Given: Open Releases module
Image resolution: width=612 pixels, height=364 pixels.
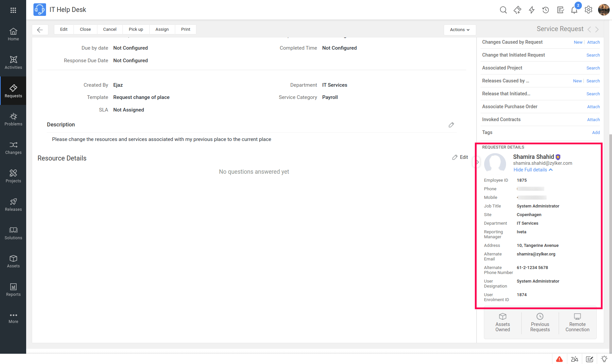Looking at the screenshot, I should tap(13, 205).
